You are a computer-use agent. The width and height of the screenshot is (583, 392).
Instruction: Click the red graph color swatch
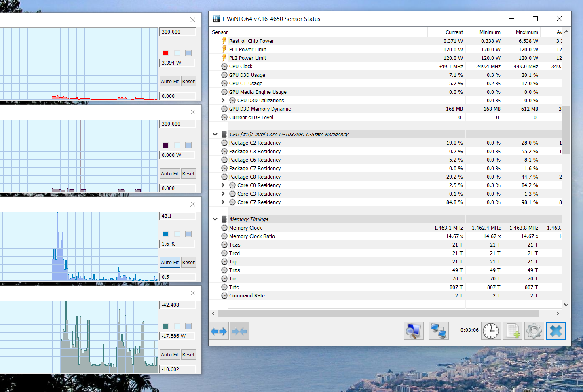166,53
